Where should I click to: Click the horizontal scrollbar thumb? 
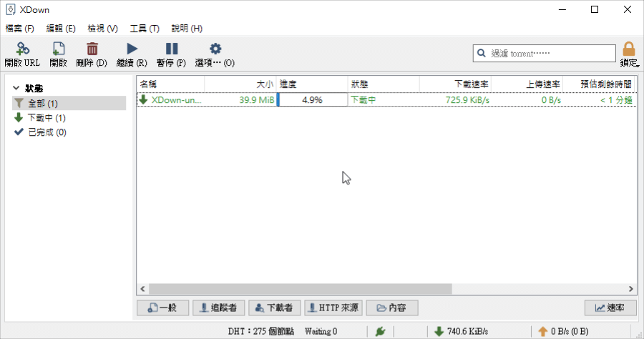tap(301, 289)
